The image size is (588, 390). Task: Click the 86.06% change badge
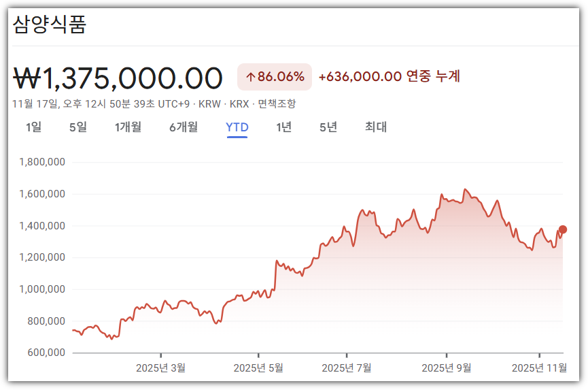275,77
